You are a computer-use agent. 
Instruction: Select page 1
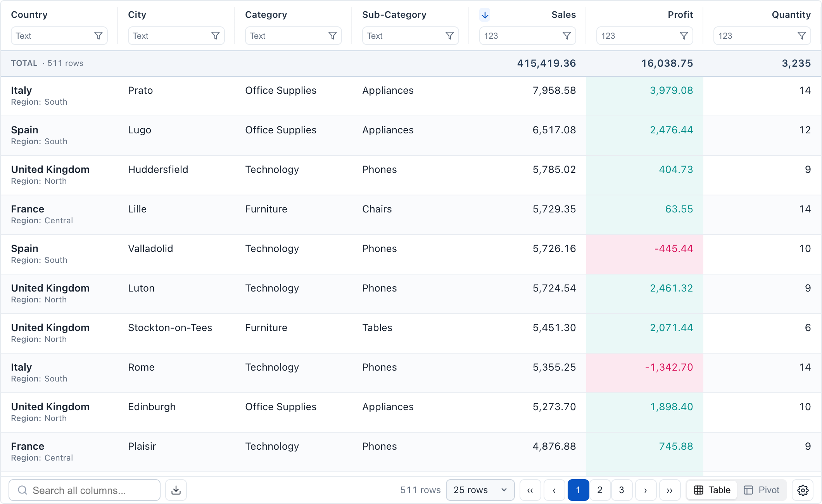pyautogui.click(x=578, y=490)
